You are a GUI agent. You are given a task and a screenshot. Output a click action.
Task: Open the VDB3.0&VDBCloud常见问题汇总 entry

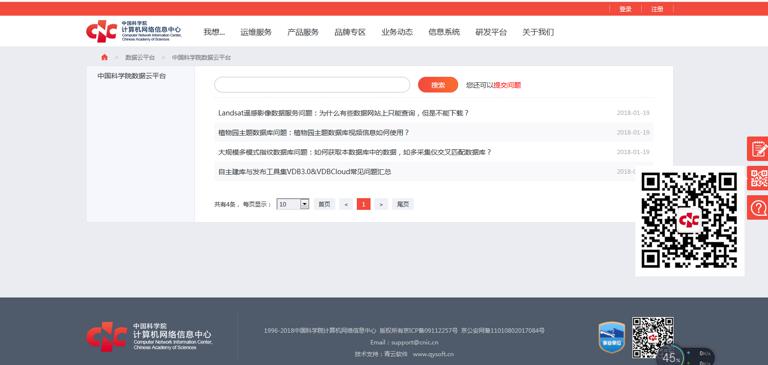tap(305, 172)
